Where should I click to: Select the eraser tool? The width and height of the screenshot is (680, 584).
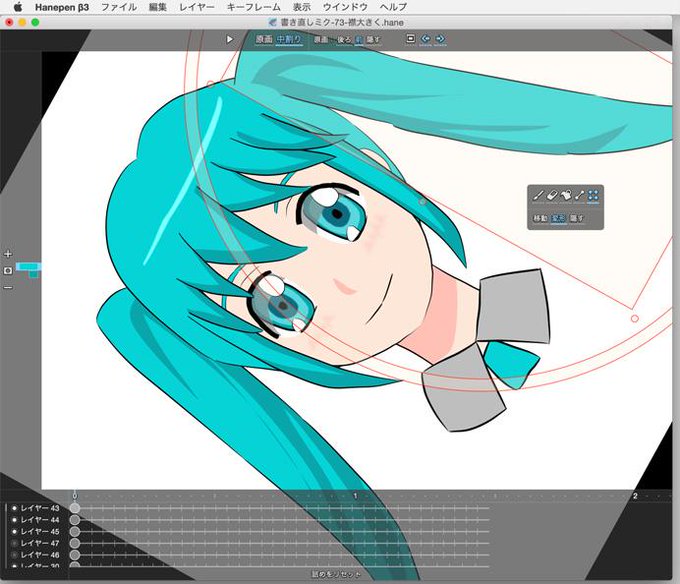pos(552,196)
